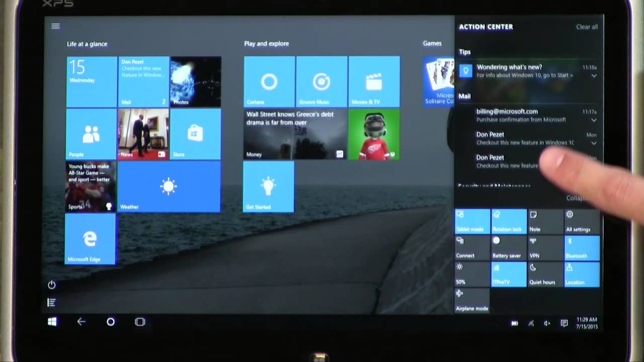
Task: Open the Groove Music tile
Action: tap(321, 81)
